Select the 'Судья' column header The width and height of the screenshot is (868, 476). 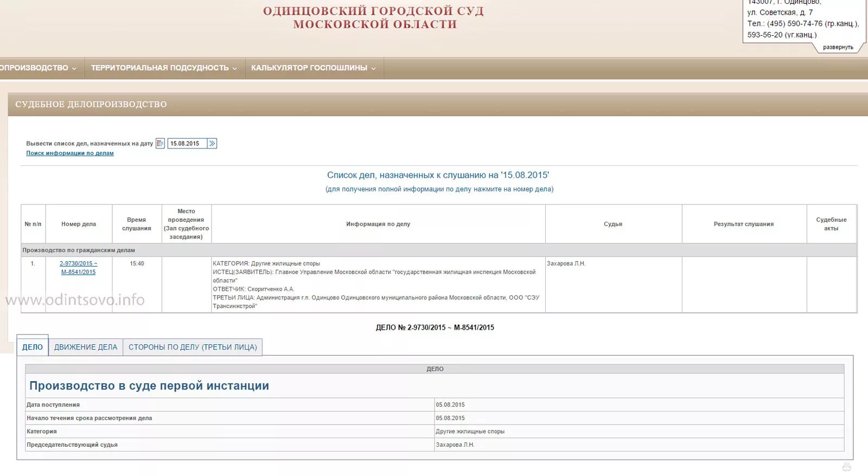click(613, 224)
